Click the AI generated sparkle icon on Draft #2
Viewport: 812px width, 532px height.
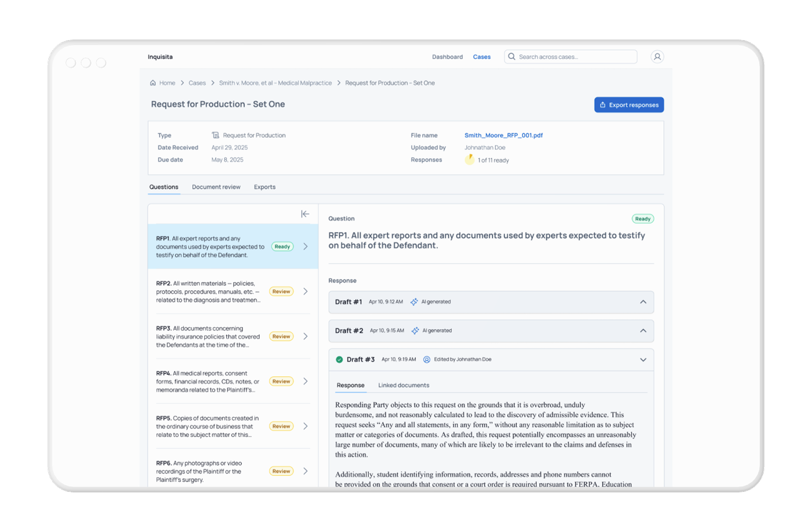tap(415, 331)
